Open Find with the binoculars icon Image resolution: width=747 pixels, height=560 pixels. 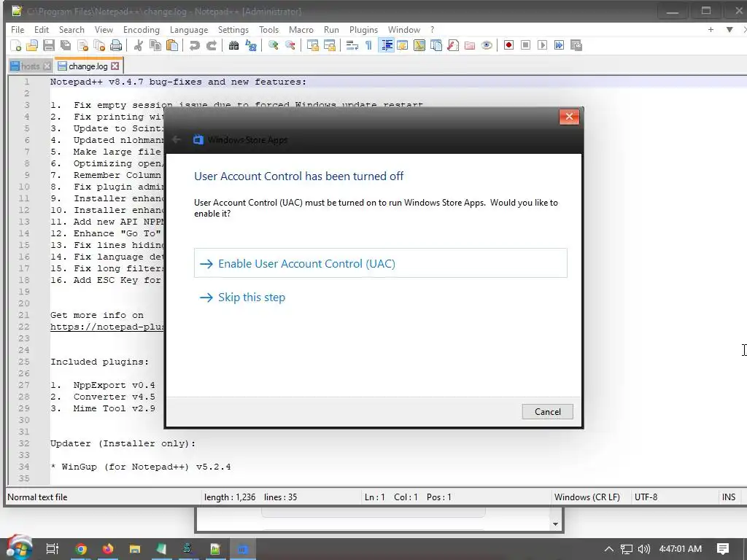point(233,45)
